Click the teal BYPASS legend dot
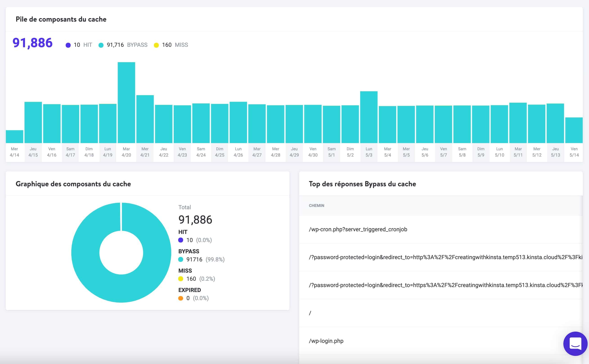 tap(101, 45)
